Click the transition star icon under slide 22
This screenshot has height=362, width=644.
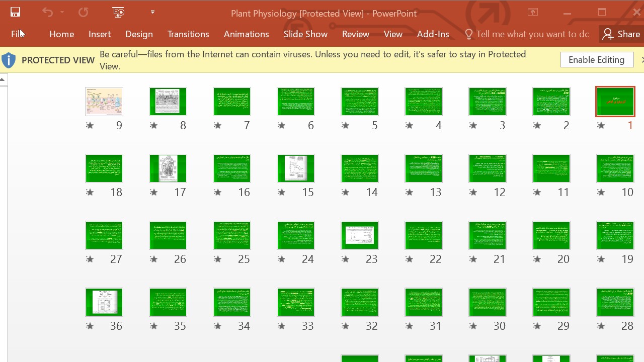(x=409, y=259)
